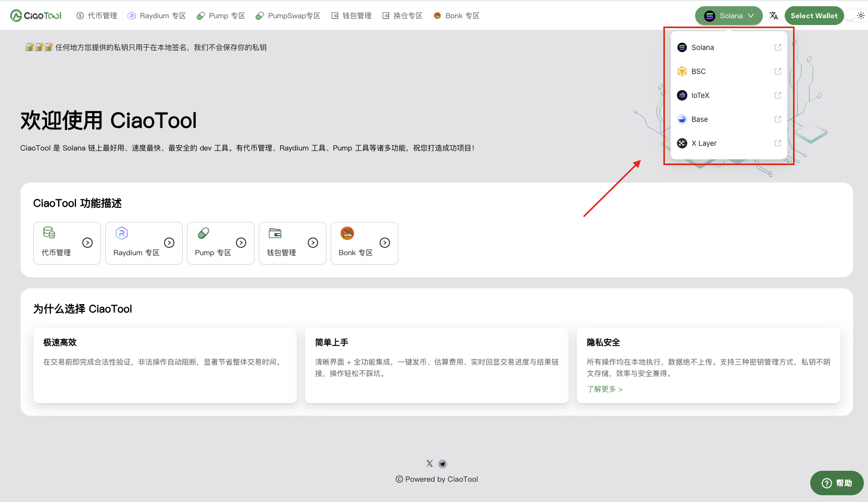
Task: Click the external link icon beside Base
Action: 778,119
